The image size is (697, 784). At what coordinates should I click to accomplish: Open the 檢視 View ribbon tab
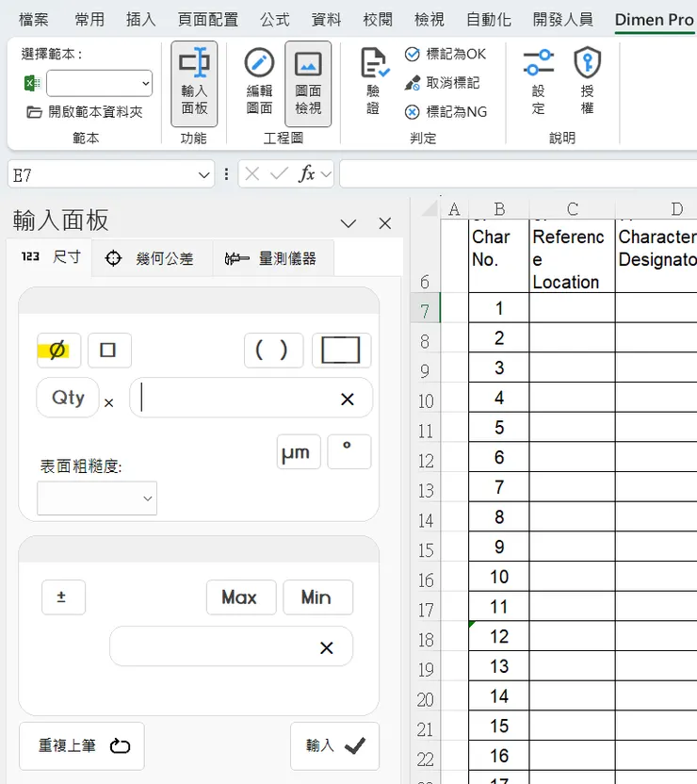pyautogui.click(x=430, y=20)
